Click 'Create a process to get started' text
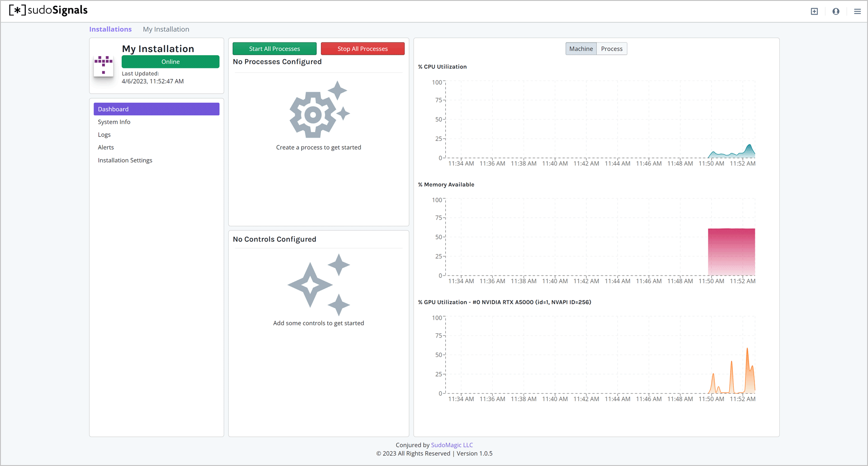This screenshot has width=868, height=466. (319, 147)
